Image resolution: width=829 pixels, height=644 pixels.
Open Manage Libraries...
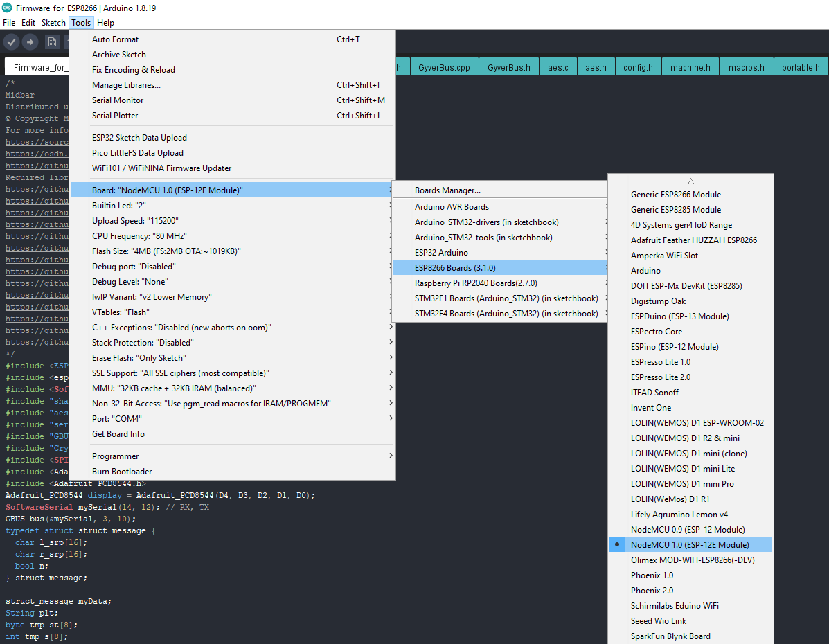coord(233,85)
